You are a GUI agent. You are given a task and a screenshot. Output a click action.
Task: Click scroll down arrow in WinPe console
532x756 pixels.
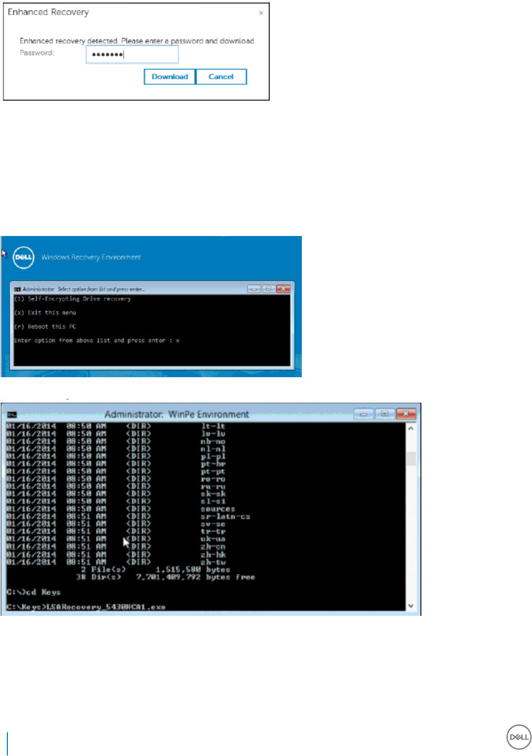(411, 606)
